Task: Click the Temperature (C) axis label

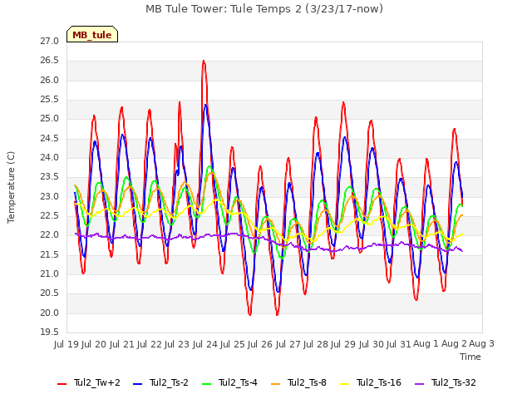Action: pyautogui.click(x=11, y=187)
